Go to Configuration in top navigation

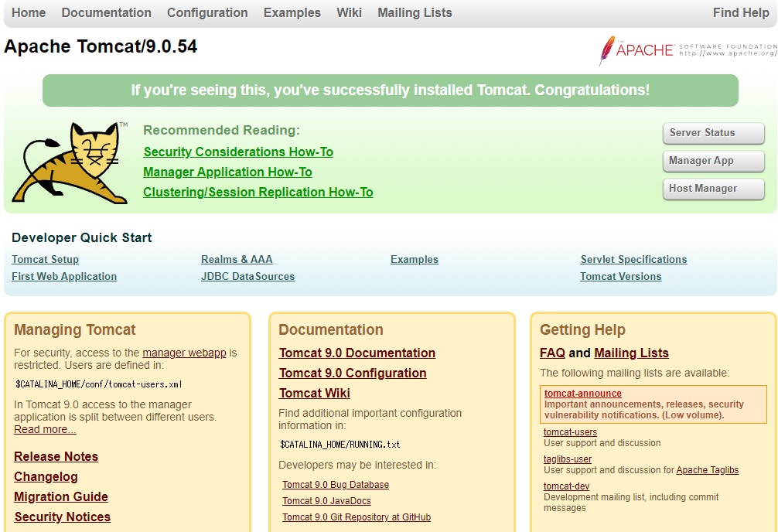click(207, 13)
